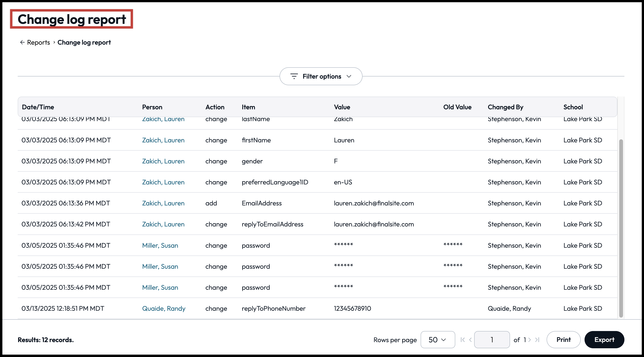Open Quaide, Randy person link
The image size is (644, 357).
tap(164, 308)
